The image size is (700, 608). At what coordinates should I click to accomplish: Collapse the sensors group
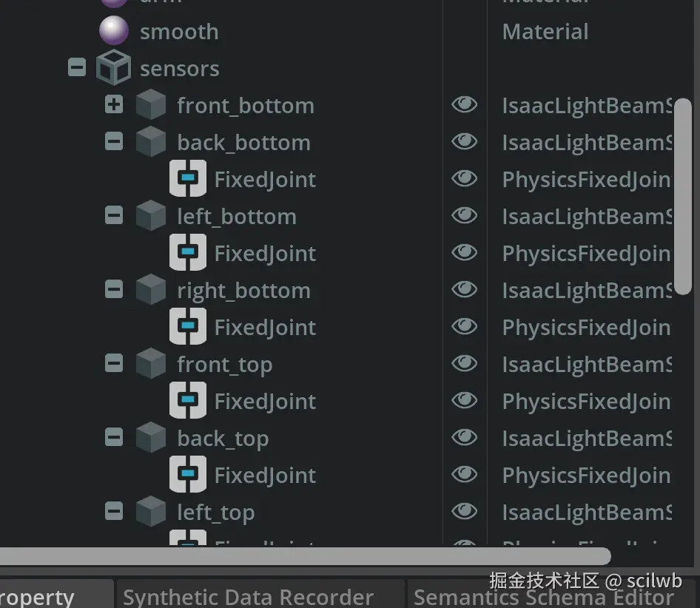coord(77,68)
